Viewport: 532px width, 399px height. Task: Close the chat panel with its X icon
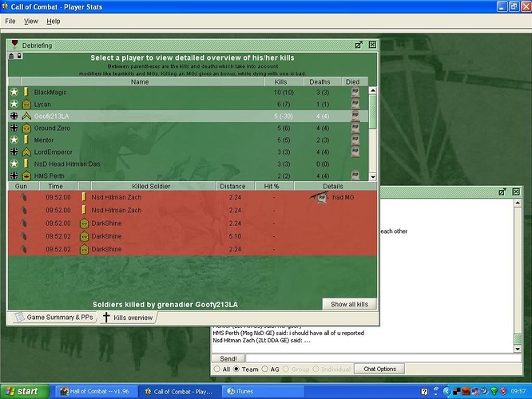pyautogui.click(x=516, y=192)
